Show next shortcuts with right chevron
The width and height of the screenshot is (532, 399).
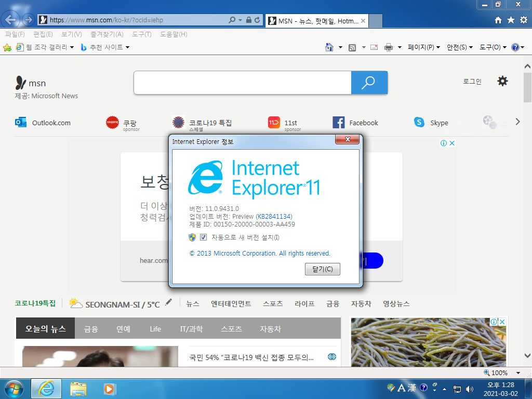click(517, 122)
